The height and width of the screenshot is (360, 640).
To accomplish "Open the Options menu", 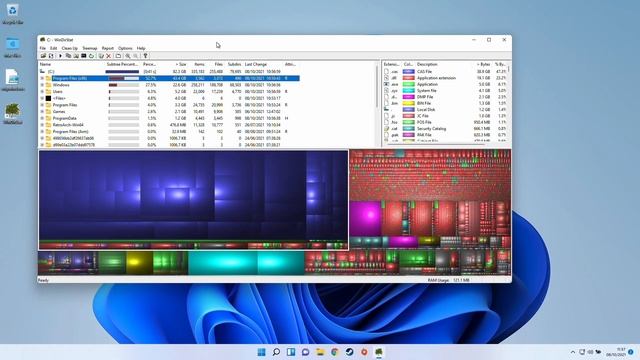I will 125,48.
